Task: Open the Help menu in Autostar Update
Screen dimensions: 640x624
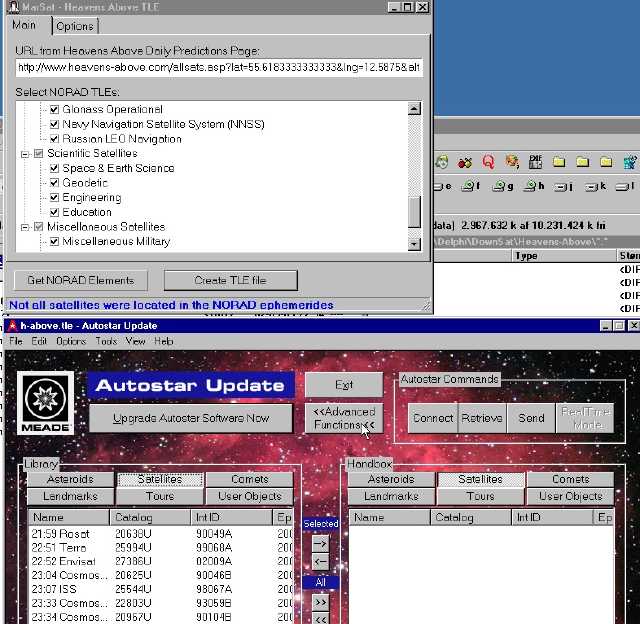Action: pyautogui.click(x=164, y=341)
